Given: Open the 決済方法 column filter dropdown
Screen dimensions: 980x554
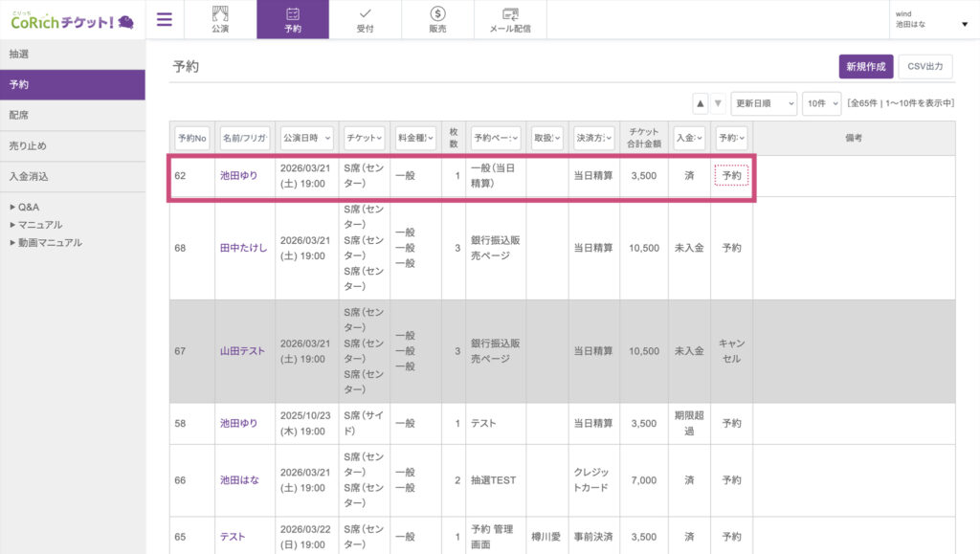Looking at the screenshot, I should coord(593,138).
